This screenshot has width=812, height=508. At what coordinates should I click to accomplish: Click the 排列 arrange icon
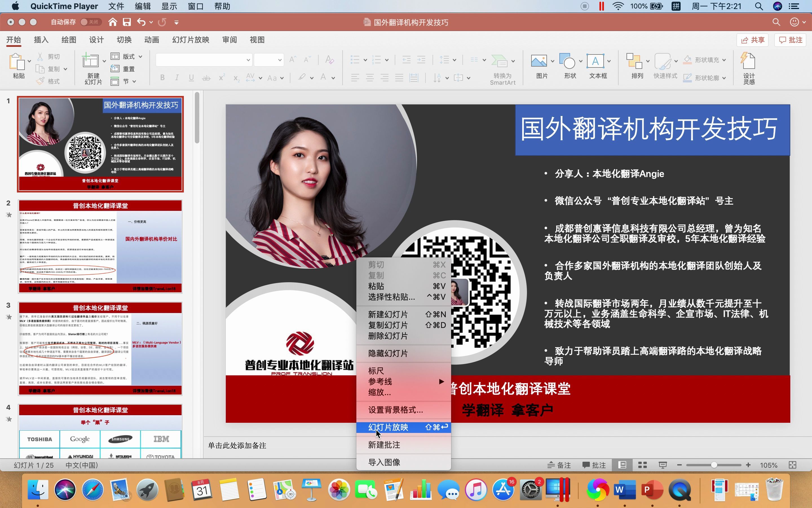coord(634,61)
